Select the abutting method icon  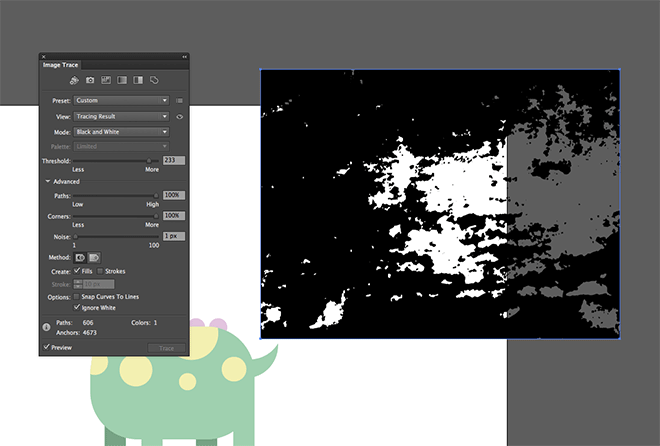click(80, 258)
